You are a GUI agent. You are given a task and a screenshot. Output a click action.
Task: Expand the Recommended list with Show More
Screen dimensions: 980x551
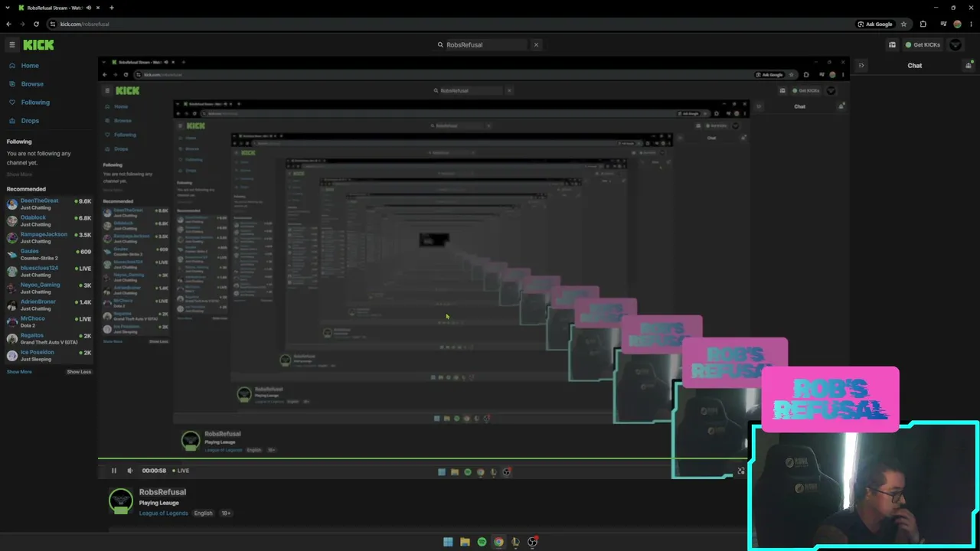pos(19,372)
